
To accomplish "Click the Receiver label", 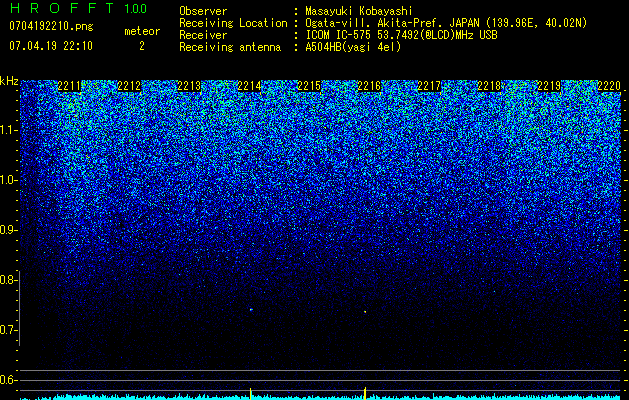I will click(203, 35).
